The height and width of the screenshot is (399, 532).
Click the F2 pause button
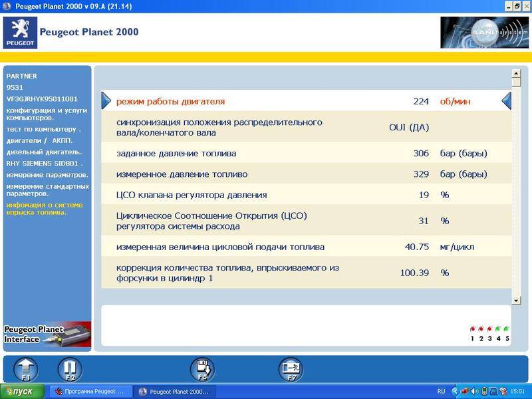coord(69,369)
